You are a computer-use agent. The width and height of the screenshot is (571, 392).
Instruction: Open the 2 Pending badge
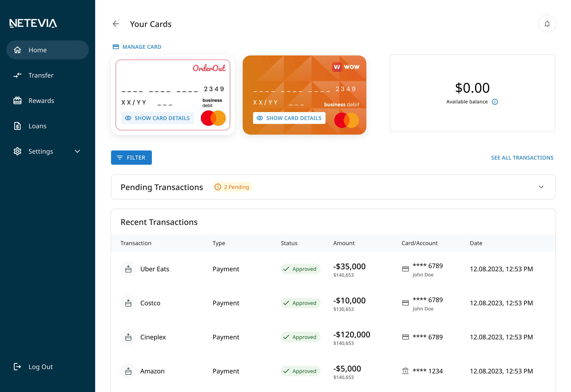pyautogui.click(x=232, y=187)
